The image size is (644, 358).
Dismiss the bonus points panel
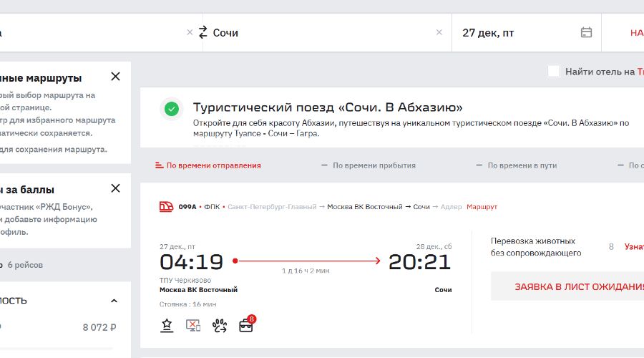[x=115, y=188]
